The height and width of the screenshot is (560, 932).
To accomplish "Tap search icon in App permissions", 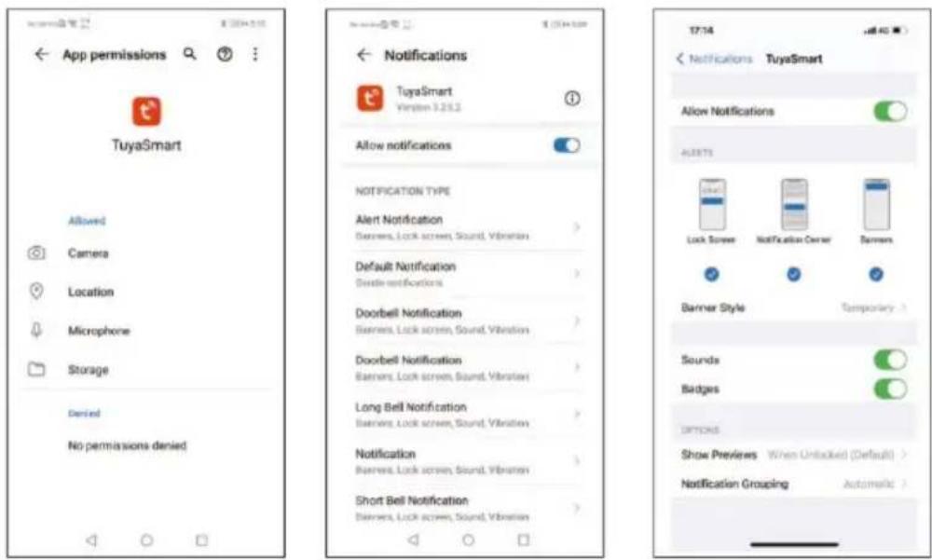I will (x=189, y=54).
